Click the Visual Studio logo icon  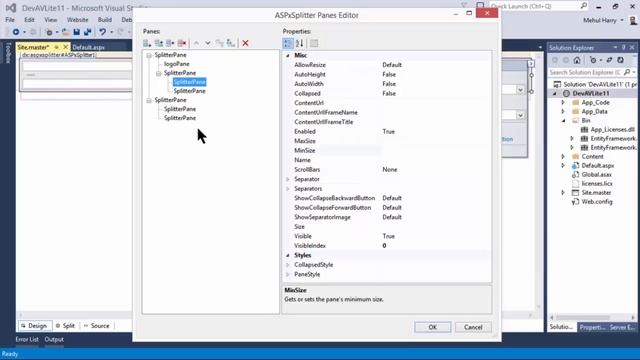(x=11, y=7)
